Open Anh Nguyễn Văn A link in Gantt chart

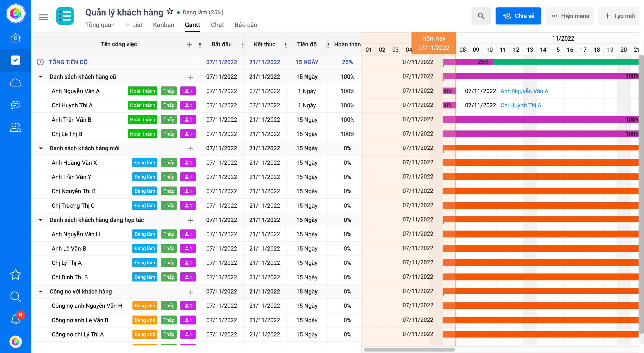tap(524, 91)
